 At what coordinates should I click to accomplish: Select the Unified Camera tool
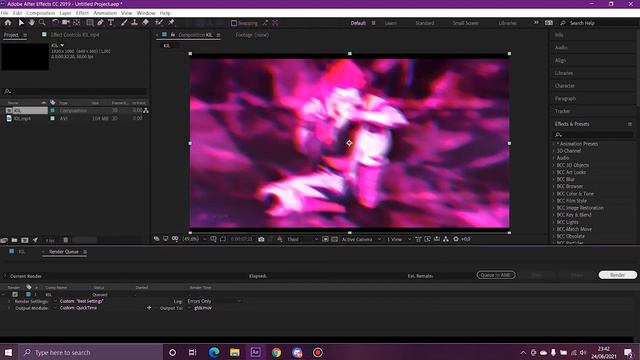click(66, 23)
